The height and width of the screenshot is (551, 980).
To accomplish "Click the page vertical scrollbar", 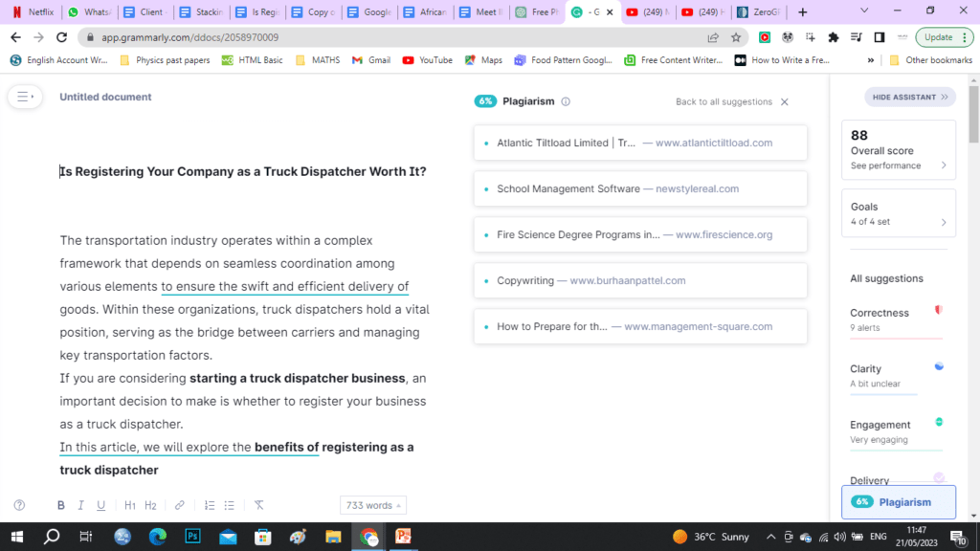I will pos(973,287).
